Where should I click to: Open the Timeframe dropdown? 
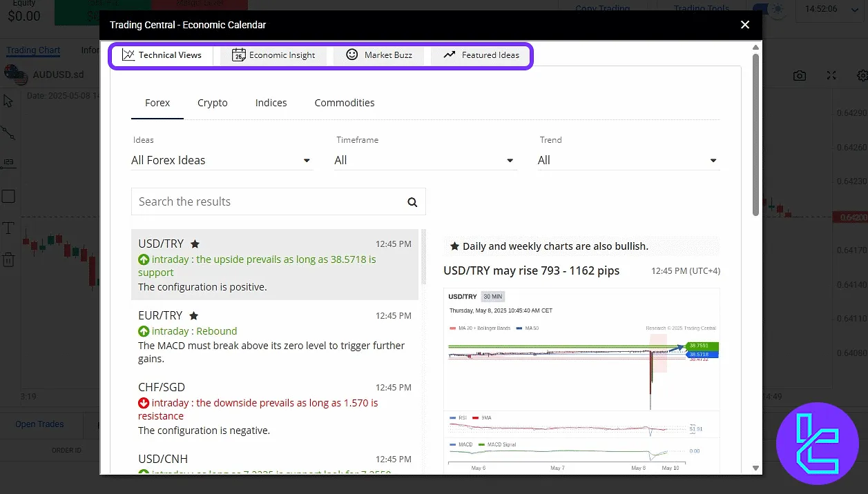425,160
